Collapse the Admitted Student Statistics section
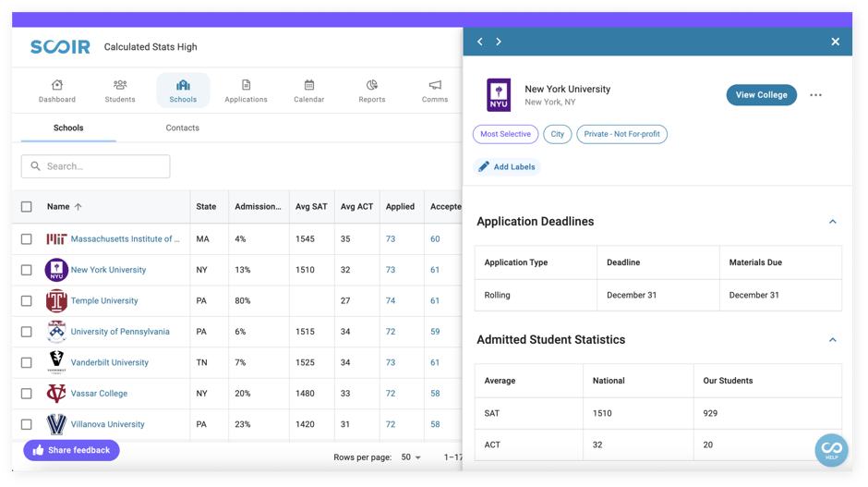Viewport: 868px width, 487px height. tap(833, 340)
